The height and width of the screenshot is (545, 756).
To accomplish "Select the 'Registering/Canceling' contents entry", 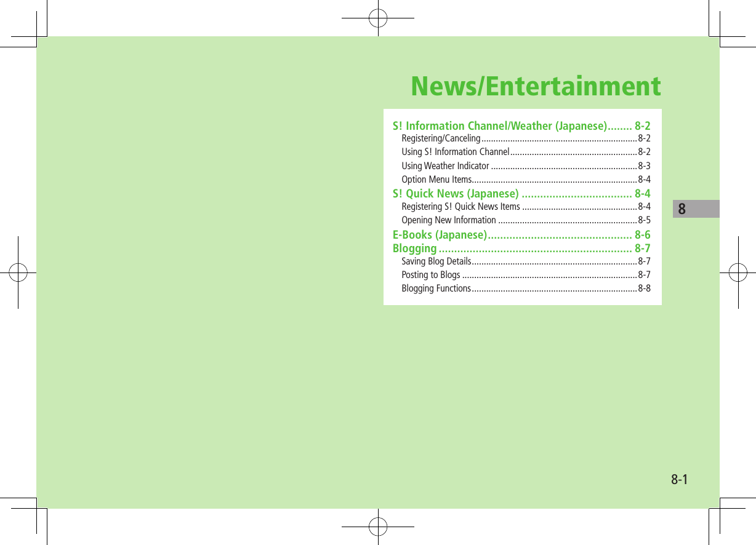I will pos(526,138).
